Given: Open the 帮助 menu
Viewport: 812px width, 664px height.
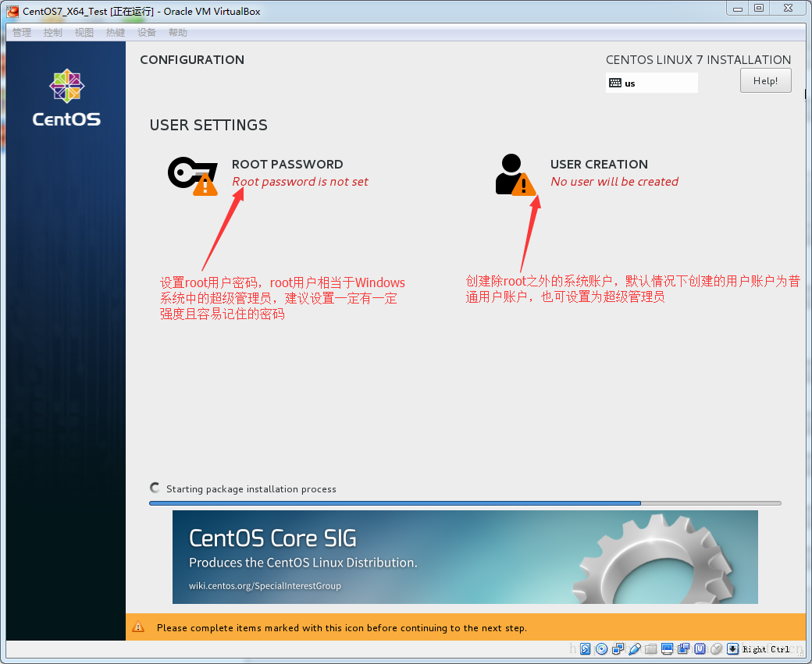Looking at the screenshot, I should tap(178, 33).
